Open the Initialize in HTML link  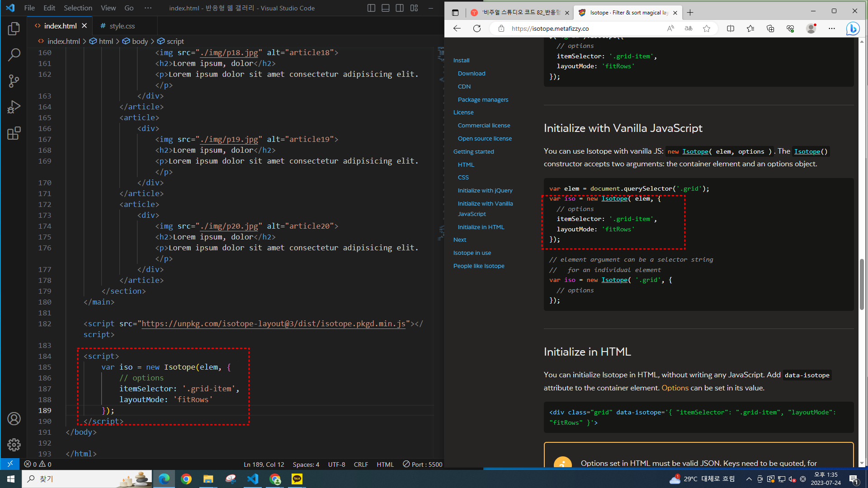481,227
